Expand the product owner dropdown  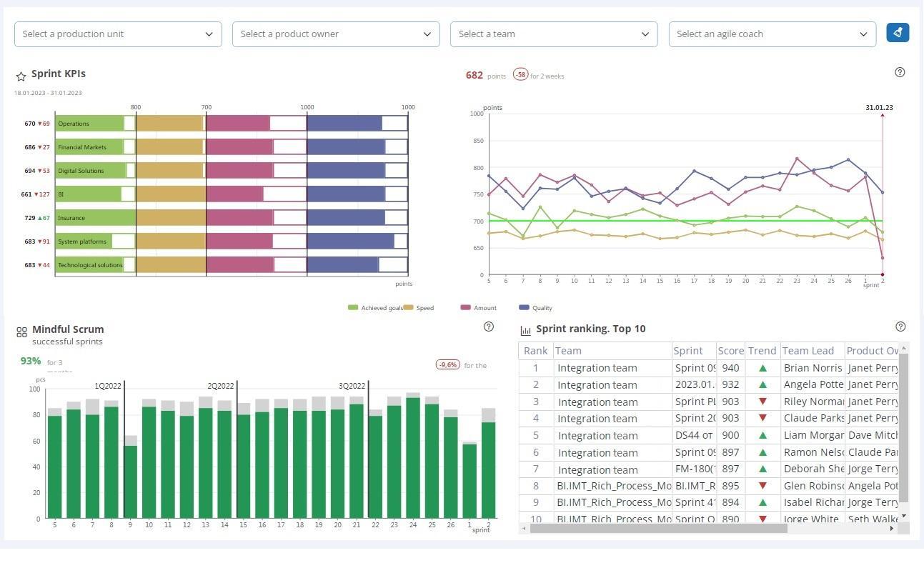tap(336, 34)
